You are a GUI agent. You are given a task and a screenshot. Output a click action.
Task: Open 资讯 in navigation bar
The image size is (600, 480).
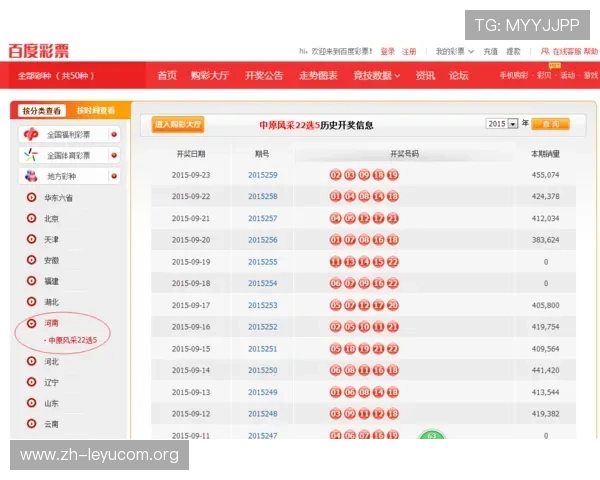pyautogui.click(x=426, y=75)
